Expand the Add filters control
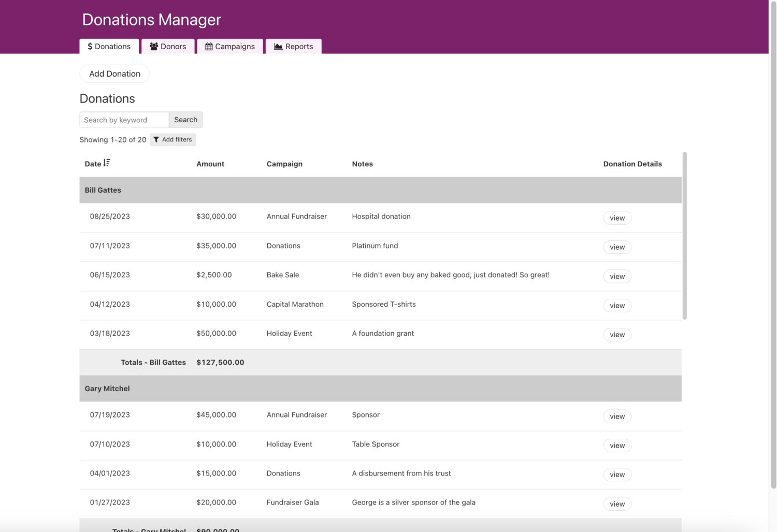 [x=173, y=140]
